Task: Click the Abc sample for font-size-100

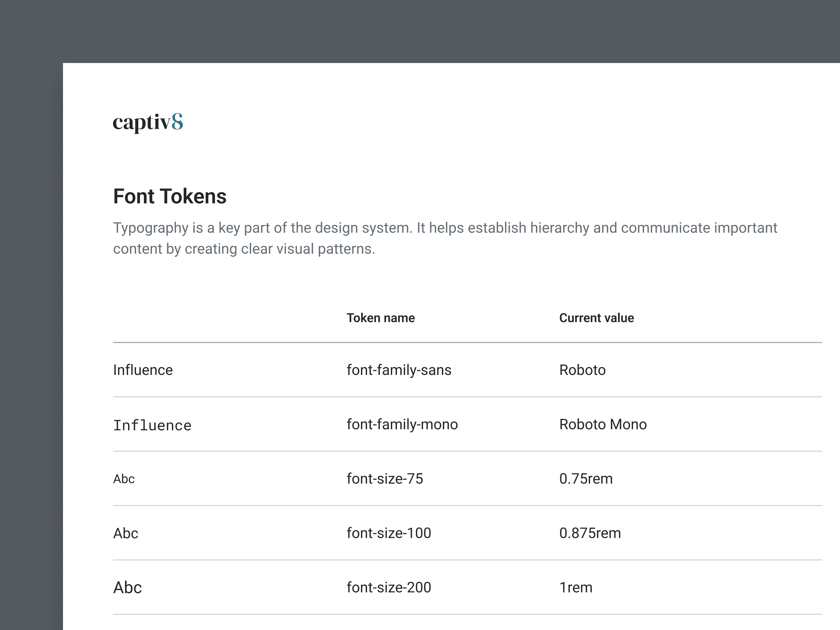Action: coord(126,533)
